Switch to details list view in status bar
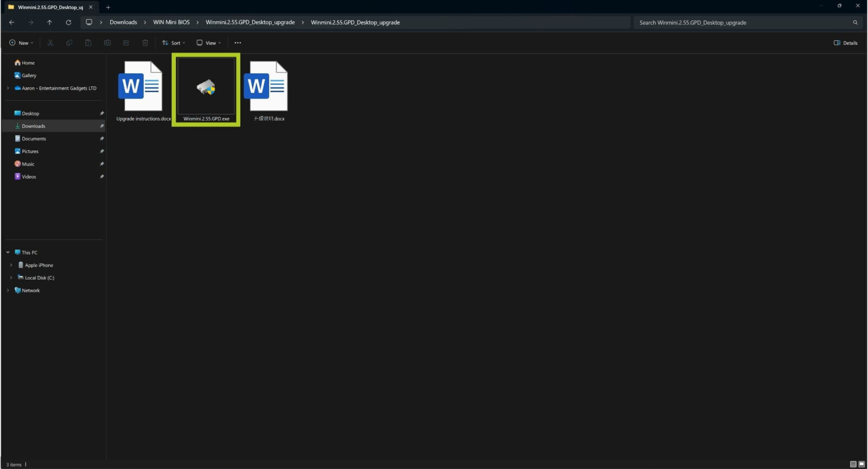Screen dimensions: 868x469 coord(853,464)
